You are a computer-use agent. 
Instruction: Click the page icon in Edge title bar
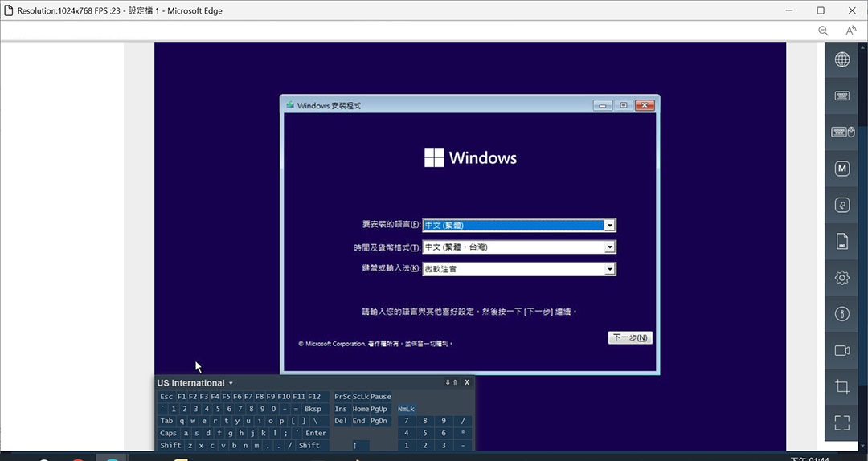8,10
